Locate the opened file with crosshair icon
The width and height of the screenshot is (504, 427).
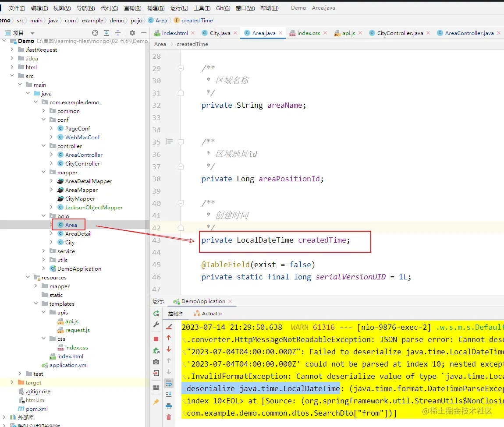(x=95, y=33)
